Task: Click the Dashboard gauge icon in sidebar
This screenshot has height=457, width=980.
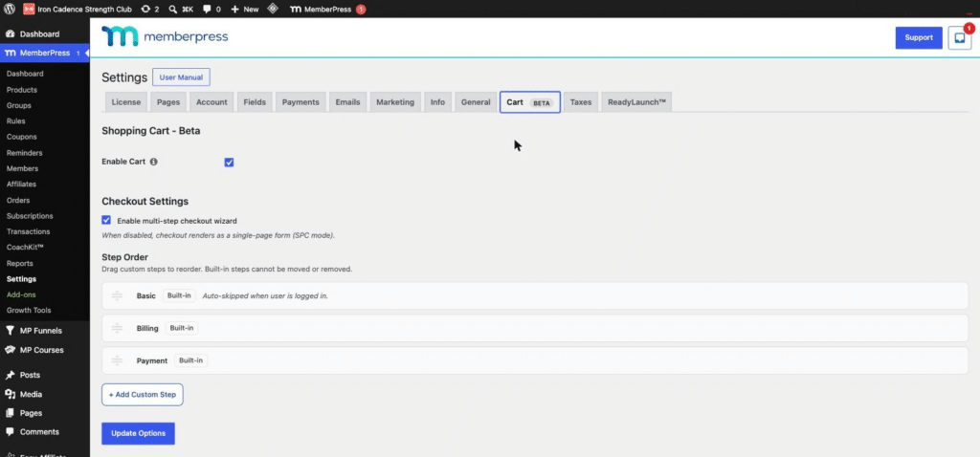Action: 10,33
